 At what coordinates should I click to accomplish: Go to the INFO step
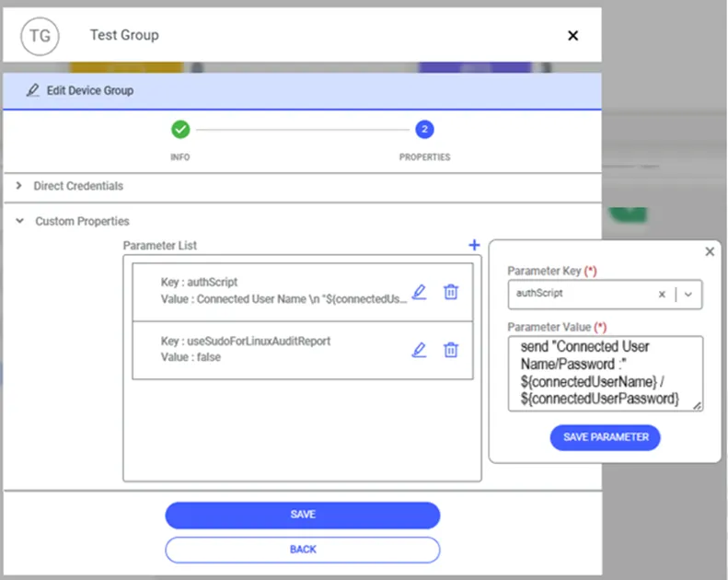[180, 130]
